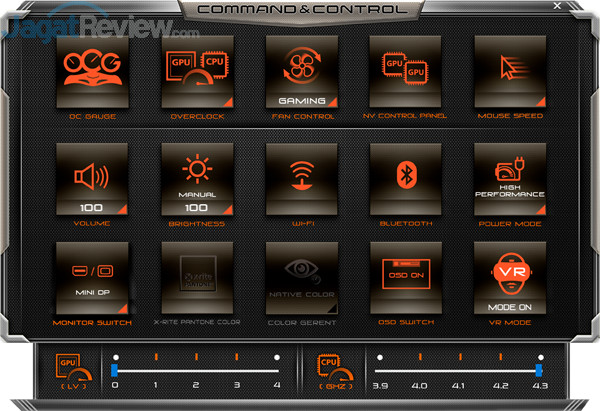
Task: Toggle the OSD Switch tile
Action: [x=405, y=279]
